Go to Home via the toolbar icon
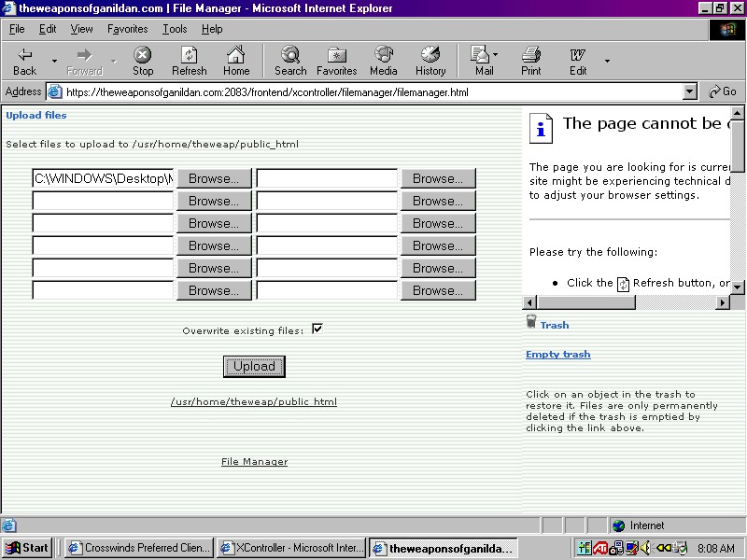Viewport: 747px width, 560px height. pyautogui.click(x=236, y=62)
